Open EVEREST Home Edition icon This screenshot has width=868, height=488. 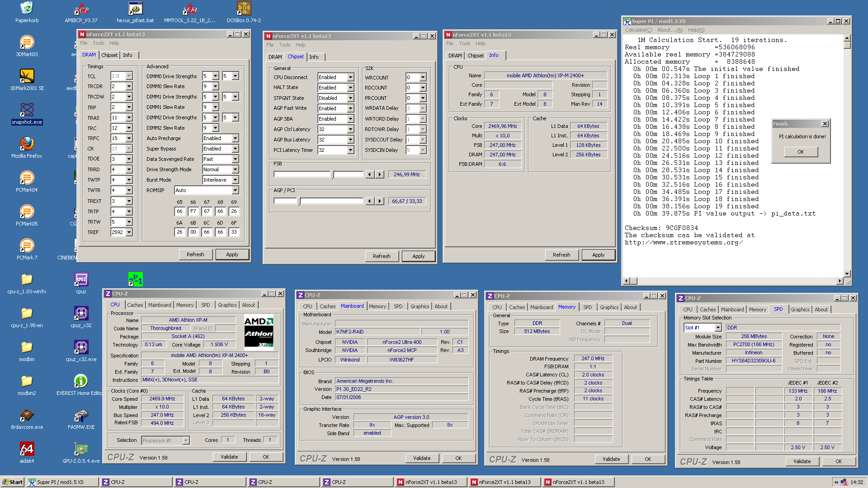[80, 385]
